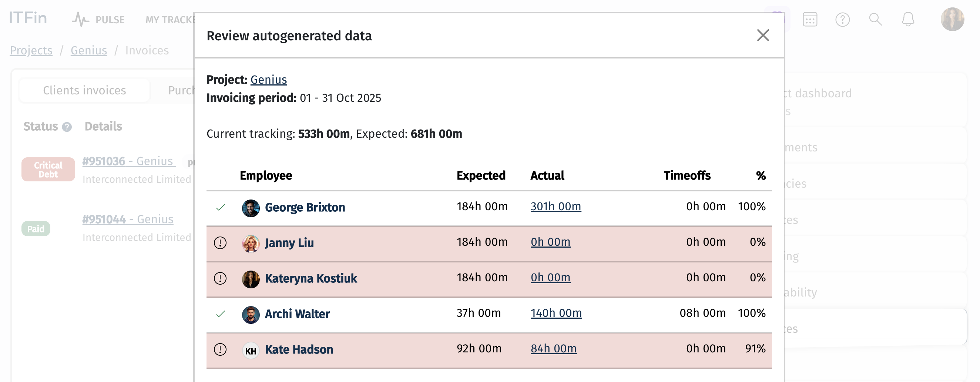Open Archi Walter's 140h 00m actual link
Image resolution: width=980 pixels, height=382 pixels.
pos(556,313)
